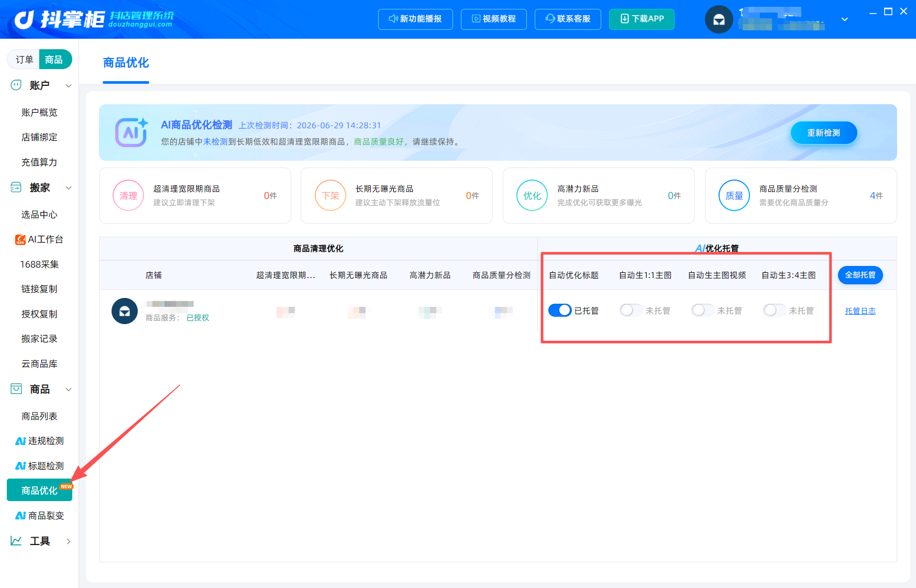
Task: Enable 自动生3:4主图 hosting toggle
Action: coord(775,310)
